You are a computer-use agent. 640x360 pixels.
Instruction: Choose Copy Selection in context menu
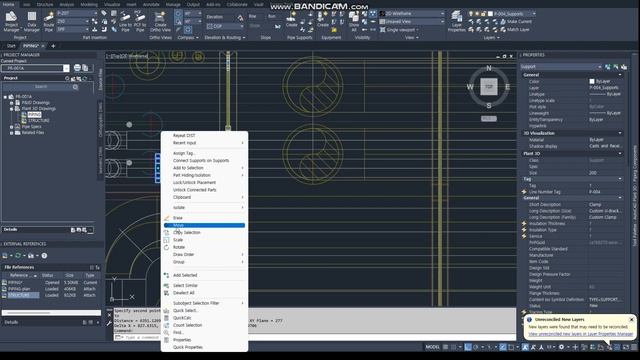pos(187,233)
